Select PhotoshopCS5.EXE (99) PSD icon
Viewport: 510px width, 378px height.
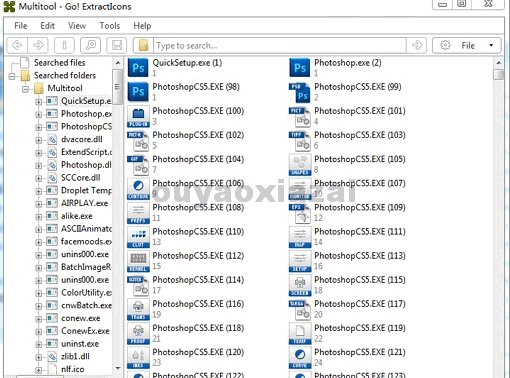click(300, 92)
